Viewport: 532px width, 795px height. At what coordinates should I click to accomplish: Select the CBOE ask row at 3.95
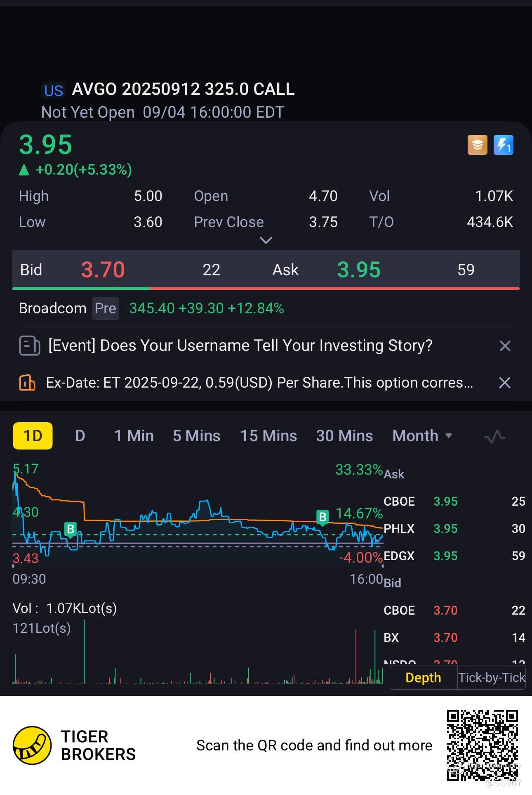pos(454,502)
